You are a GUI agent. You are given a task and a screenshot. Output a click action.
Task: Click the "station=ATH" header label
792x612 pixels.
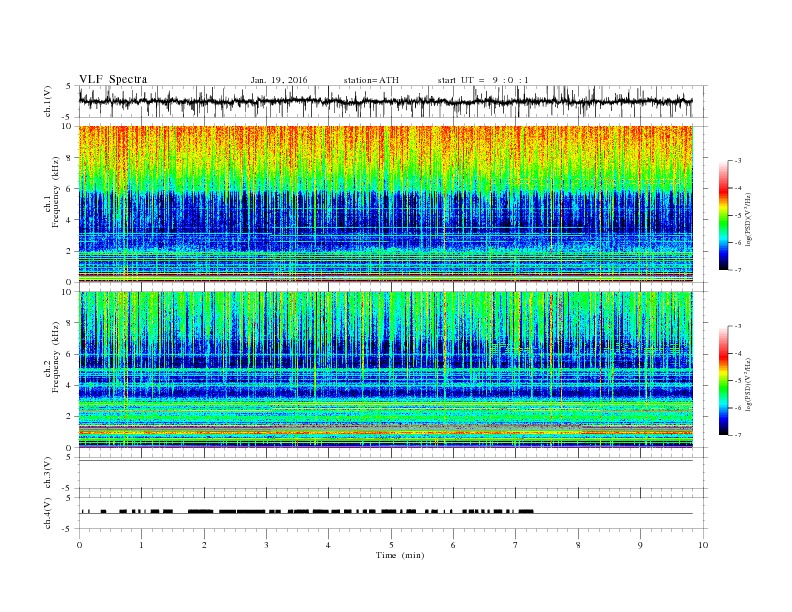tap(371, 80)
